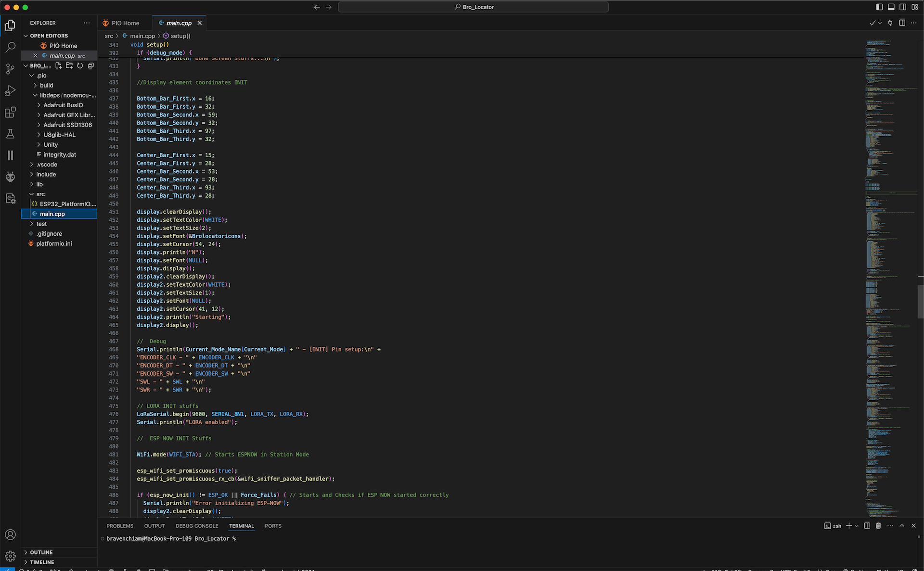This screenshot has height=571, width=924.
Task: Click setup() in the breadcrumb
Action: coord(180,36)
